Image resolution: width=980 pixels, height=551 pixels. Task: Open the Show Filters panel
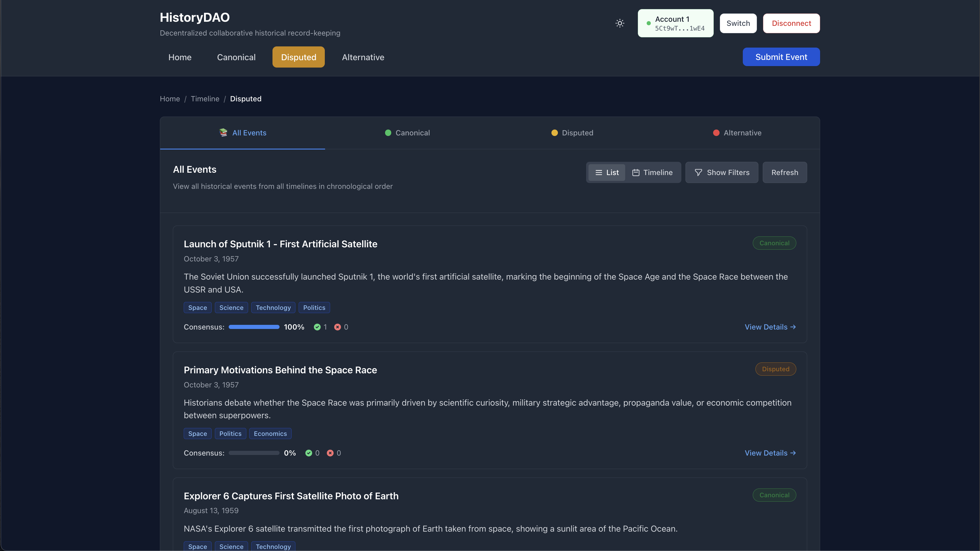coord(722,173)
